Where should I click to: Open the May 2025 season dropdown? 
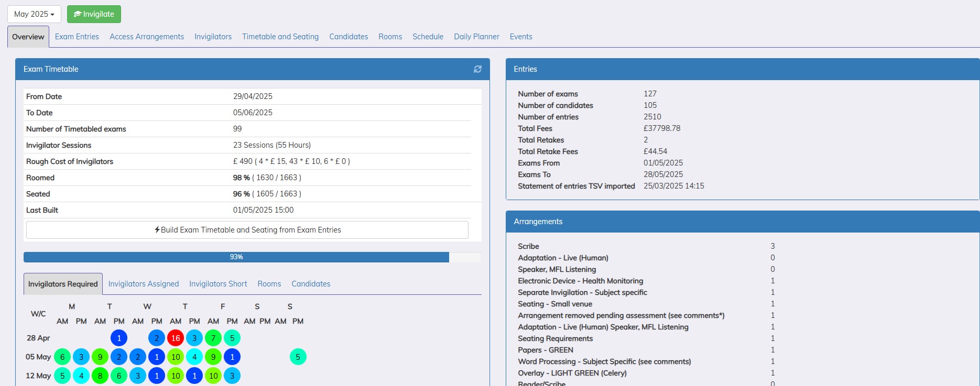[34, 14]
